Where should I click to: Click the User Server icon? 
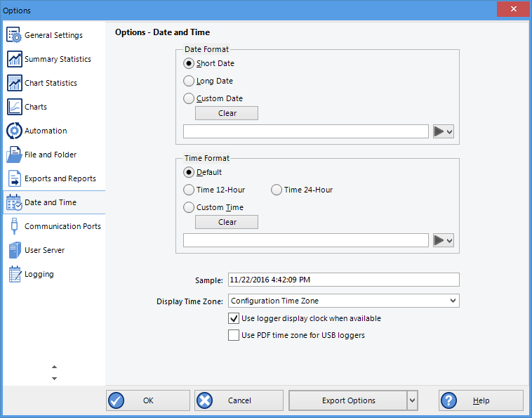tap(14, 251)
